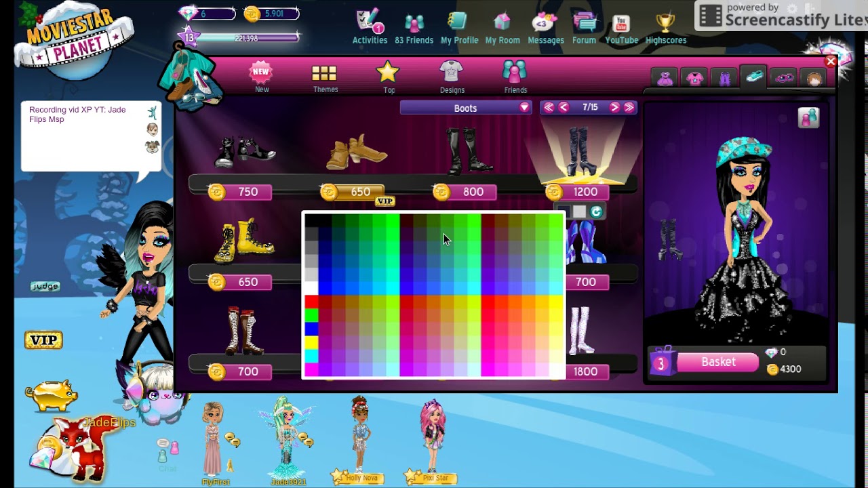Select the yellow lace-up boots
Viewport: 868px width, 488px height.
[x=244, y=240]
